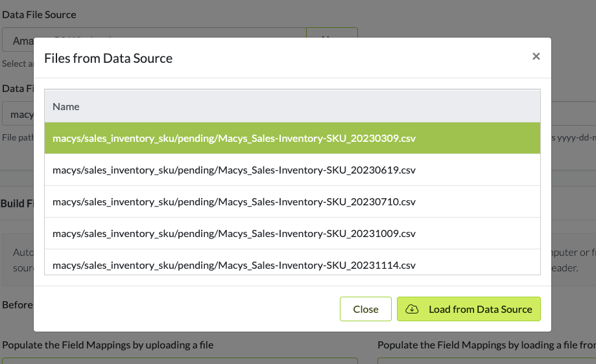Click the input field at right edge
596x364 pixels.
[573, 115]
